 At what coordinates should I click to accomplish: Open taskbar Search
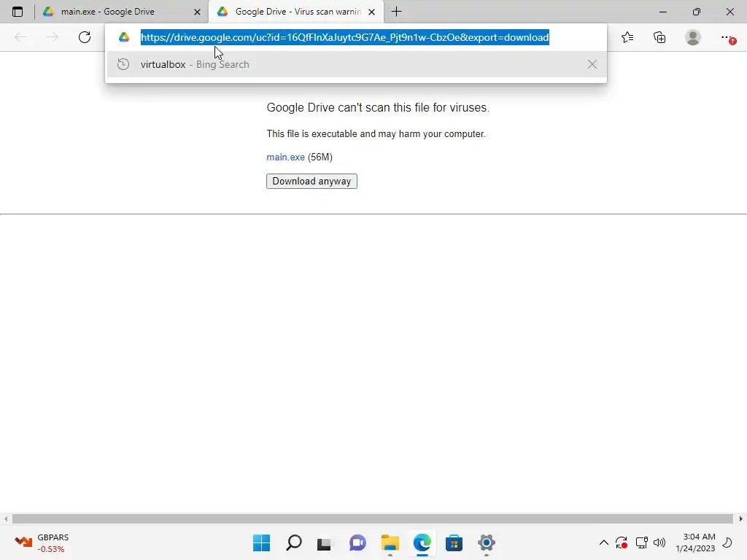(293, 542)
